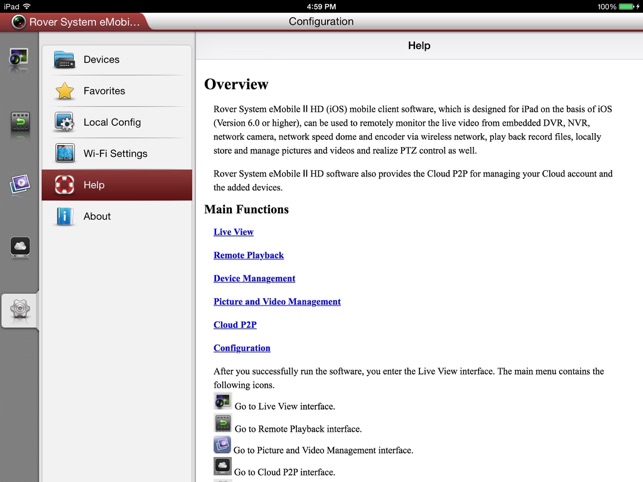This screenshot has width=643, height=482.
Task: Open the Picture and Video Management link
Action: 277,302
